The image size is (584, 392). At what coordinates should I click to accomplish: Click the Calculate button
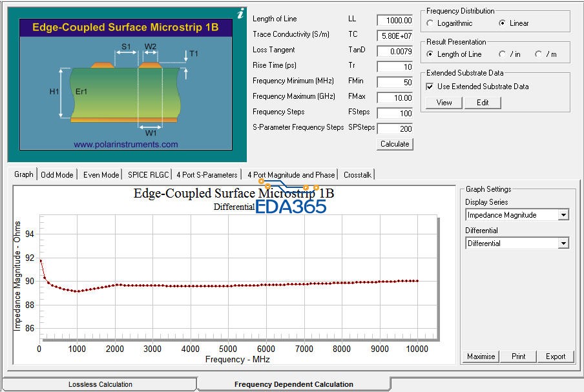point(395,144)
